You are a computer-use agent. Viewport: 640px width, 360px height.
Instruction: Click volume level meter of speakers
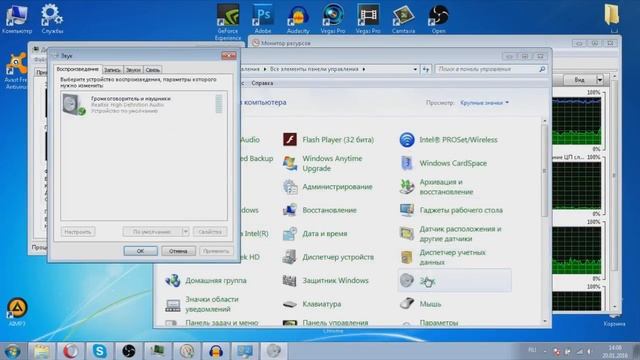[x=219, y=104]
